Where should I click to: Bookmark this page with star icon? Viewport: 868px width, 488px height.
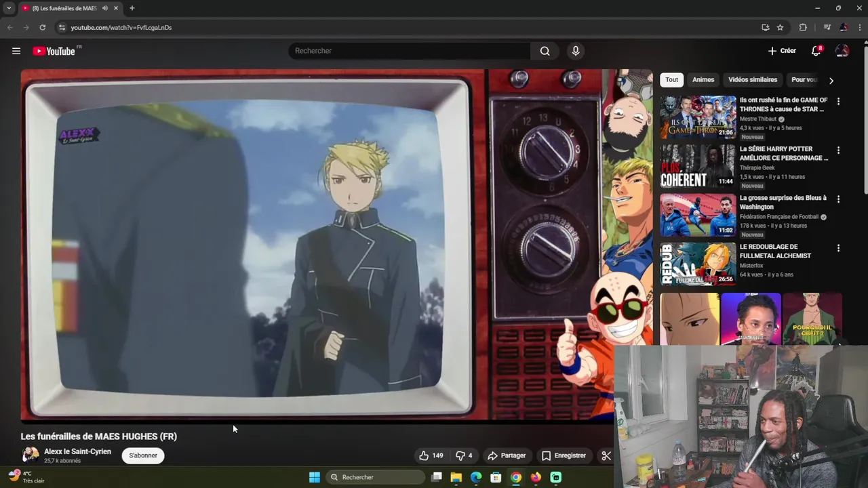[780, 27]
